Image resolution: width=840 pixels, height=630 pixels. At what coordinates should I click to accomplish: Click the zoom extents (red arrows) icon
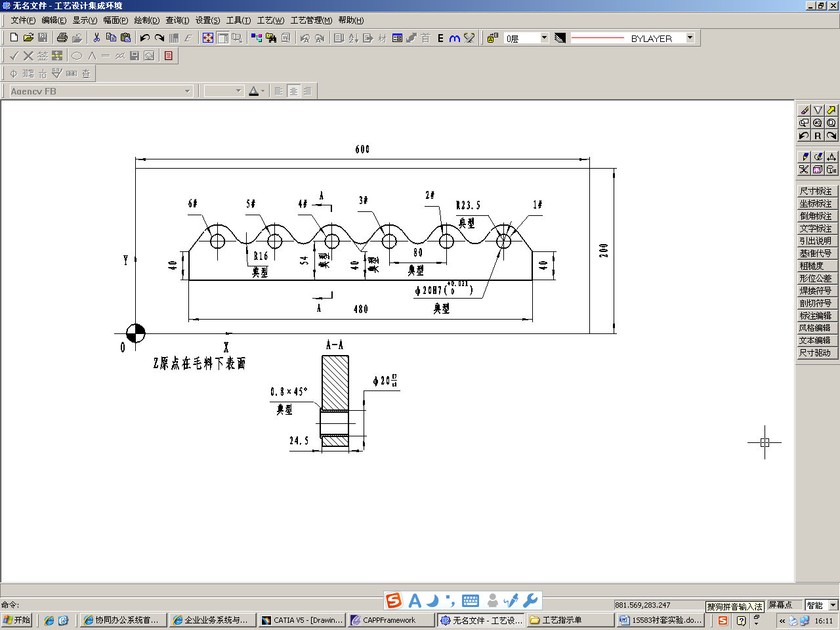click(208, 38)
